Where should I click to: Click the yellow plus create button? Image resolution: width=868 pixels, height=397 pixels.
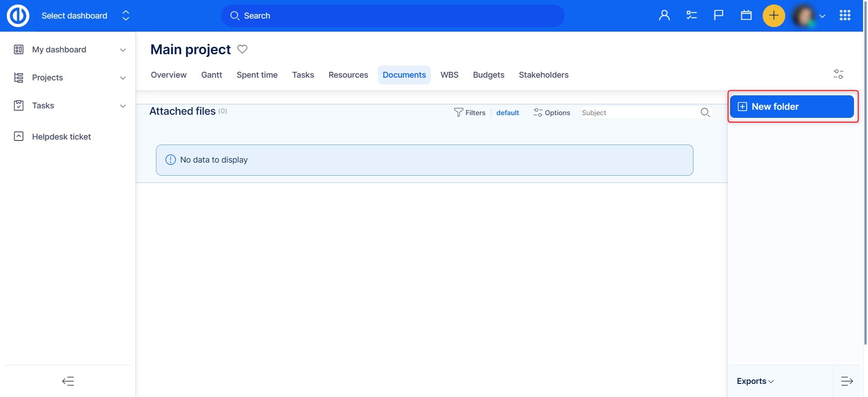tap(774, 16)
